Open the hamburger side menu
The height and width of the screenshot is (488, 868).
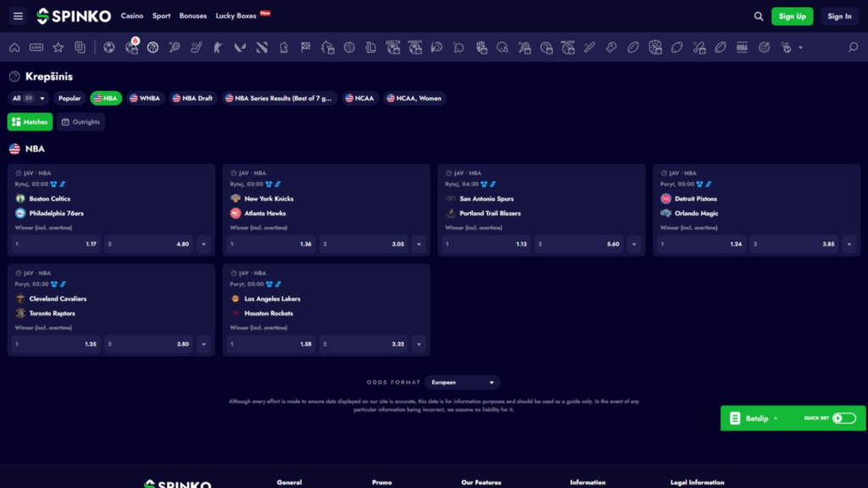point(18,16)
